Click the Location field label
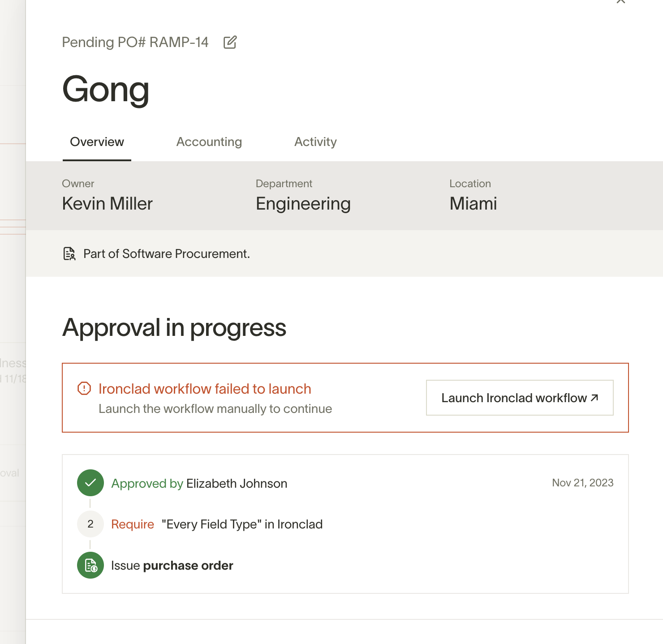The width and height of the screenshot is (663, 644). (x=470, y=184)
